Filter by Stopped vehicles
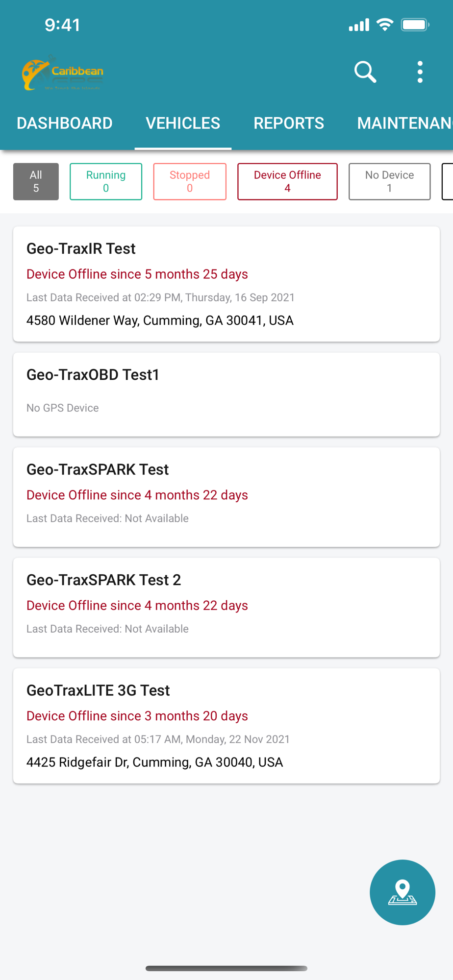The image size is (453, 980). 190,181
